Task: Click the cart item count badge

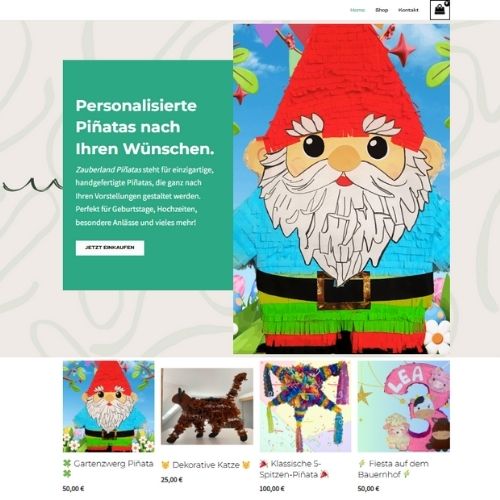Action: pos(447,3)
